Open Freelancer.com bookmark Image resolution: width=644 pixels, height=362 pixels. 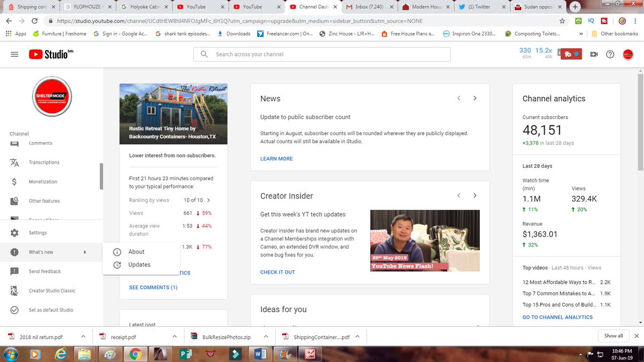[285, 33]
